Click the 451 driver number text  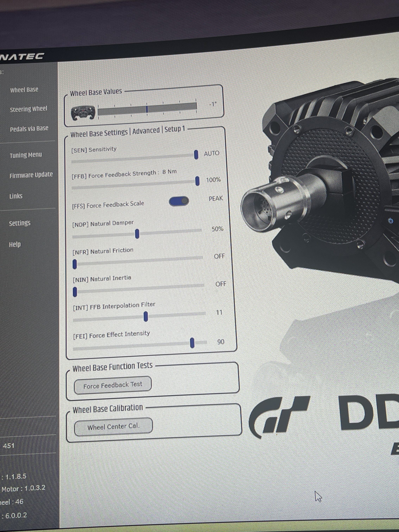pos(9,446)
